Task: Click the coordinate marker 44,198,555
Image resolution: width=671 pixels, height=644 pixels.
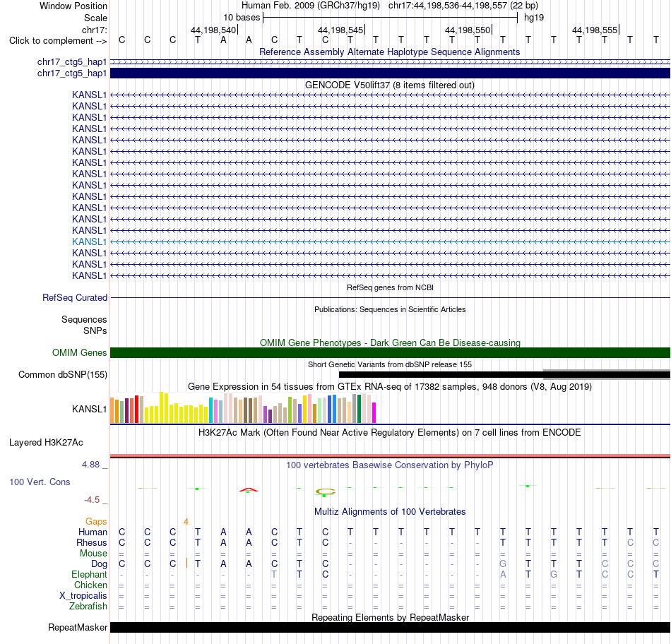Action: coord(595,30)
